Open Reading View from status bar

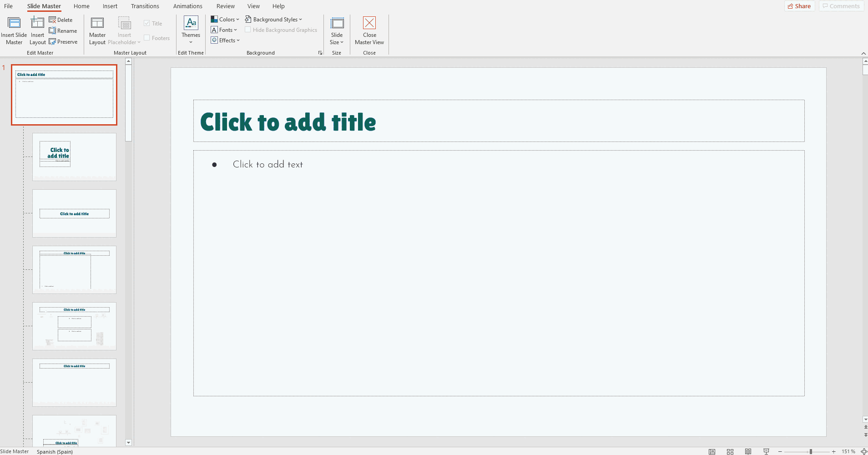[x=748, y=451]
